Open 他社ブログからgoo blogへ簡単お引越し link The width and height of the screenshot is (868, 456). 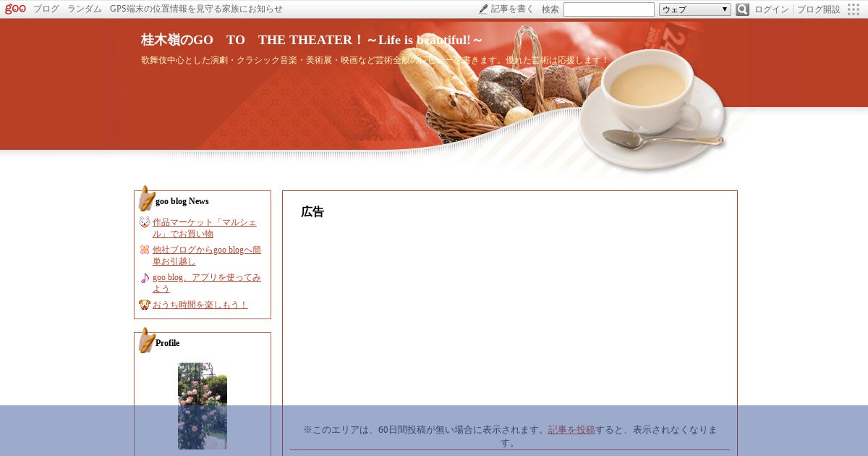[207, 256]
